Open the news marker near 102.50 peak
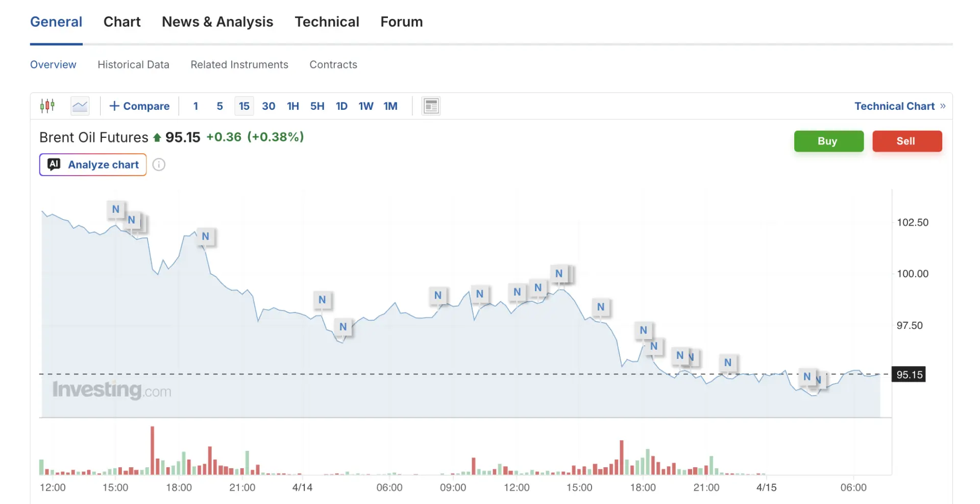 (x=116, y=209)
